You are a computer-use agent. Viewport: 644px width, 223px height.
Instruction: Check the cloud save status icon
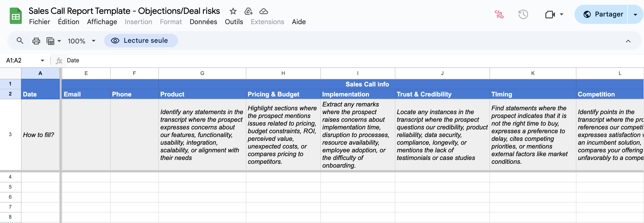pos(263,11)
